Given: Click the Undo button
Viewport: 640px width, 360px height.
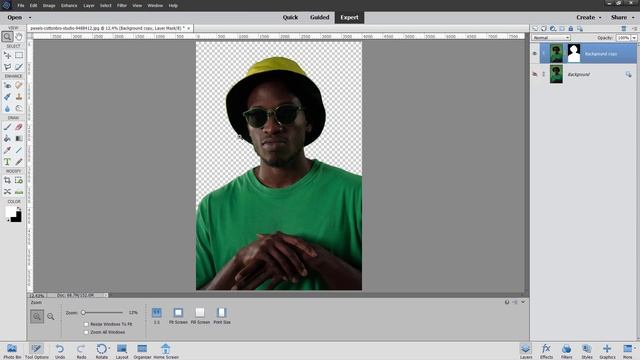Looking at the screenshot, I should (x=60, y=351).
